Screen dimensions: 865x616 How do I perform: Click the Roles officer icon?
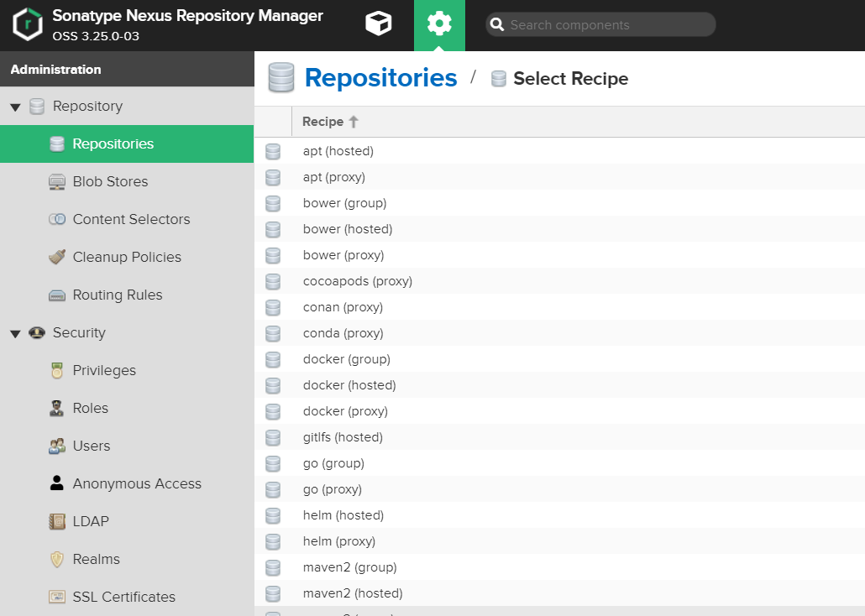(x=57, y=408)
